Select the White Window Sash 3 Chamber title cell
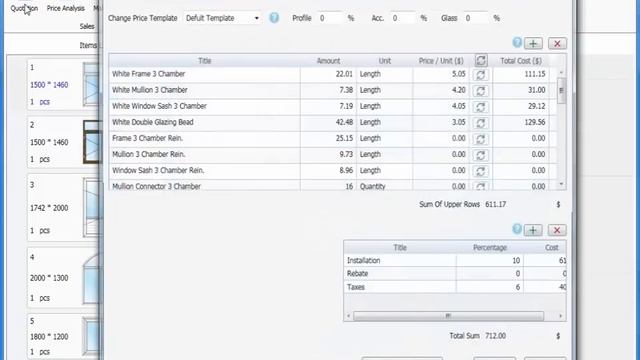Screen dimensions: 640x360 [204, 106]
